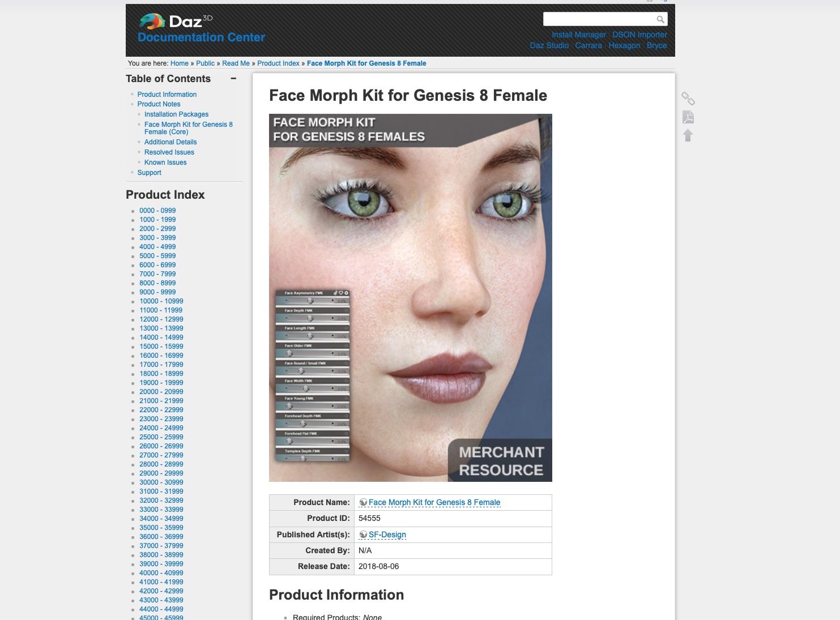The image size is (840, 620).
Task: Click the Daz 3D logo
Action: click(x=176, y=22)
